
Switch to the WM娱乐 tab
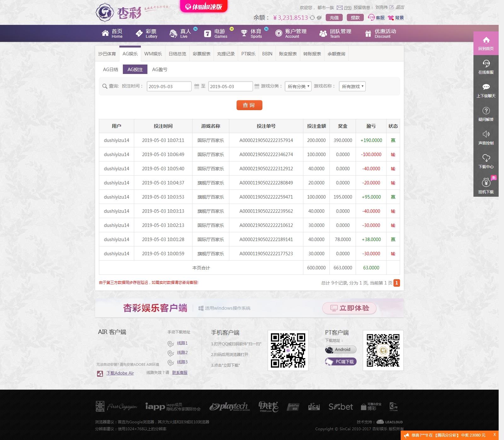coord(153,54)
